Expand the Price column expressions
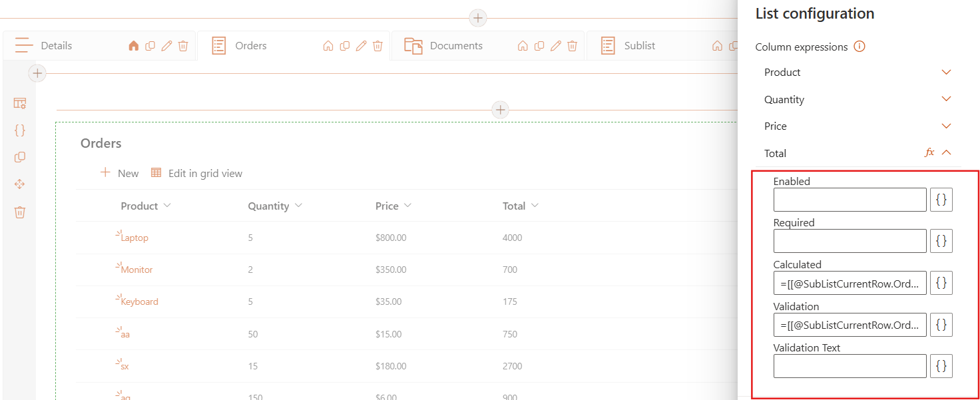980x400 pixels. tap(947, 126)
